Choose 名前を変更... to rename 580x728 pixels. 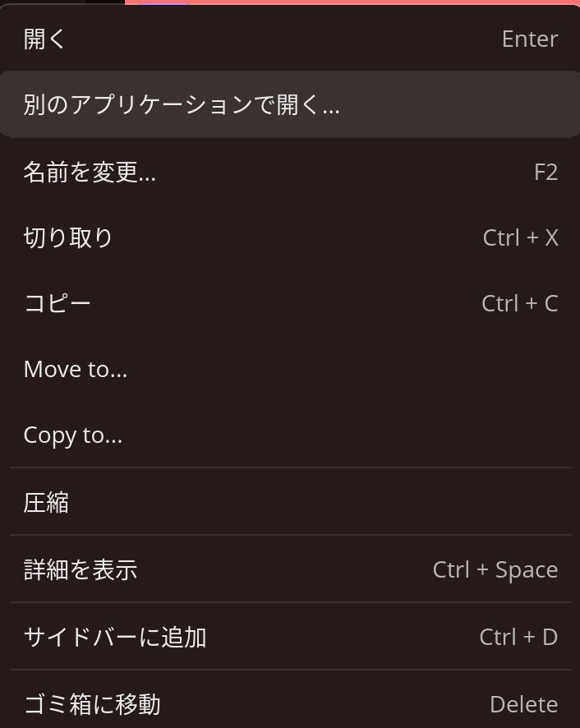[x=90, y=172]
